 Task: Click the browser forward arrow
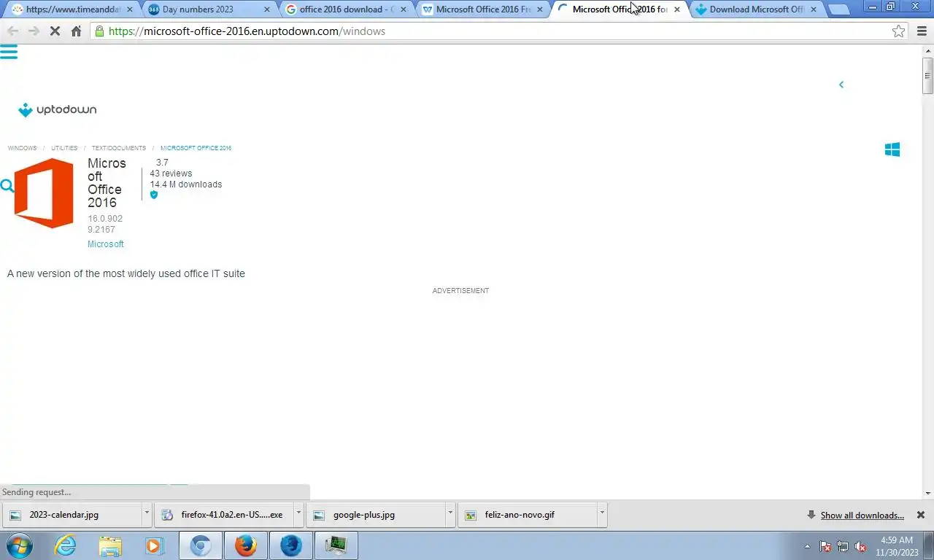tap(34, 31)
